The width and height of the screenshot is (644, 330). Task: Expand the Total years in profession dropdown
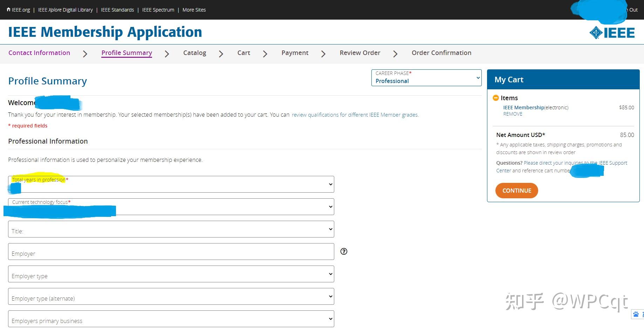coord(171,184)
